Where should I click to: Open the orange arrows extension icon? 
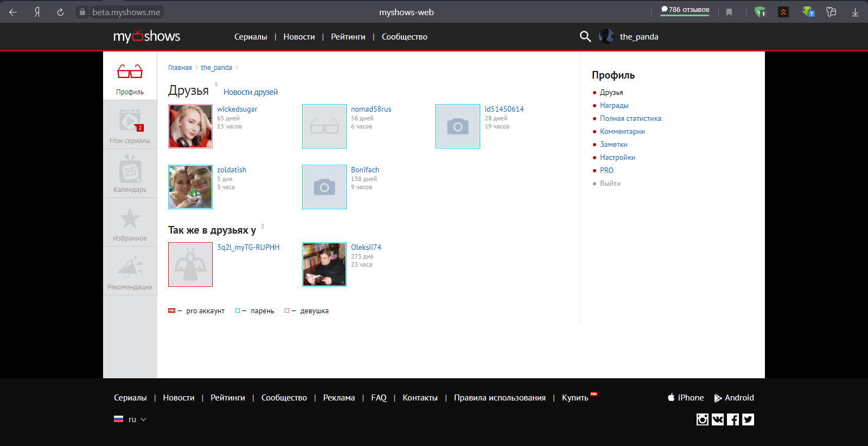point(783,12)
